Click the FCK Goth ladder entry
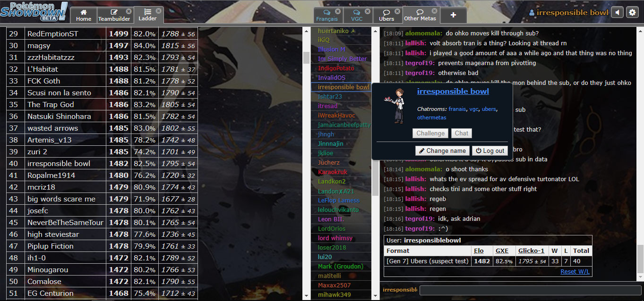This screenshot has width=644, height=301. pyautogui.click(x=102, y=81)
